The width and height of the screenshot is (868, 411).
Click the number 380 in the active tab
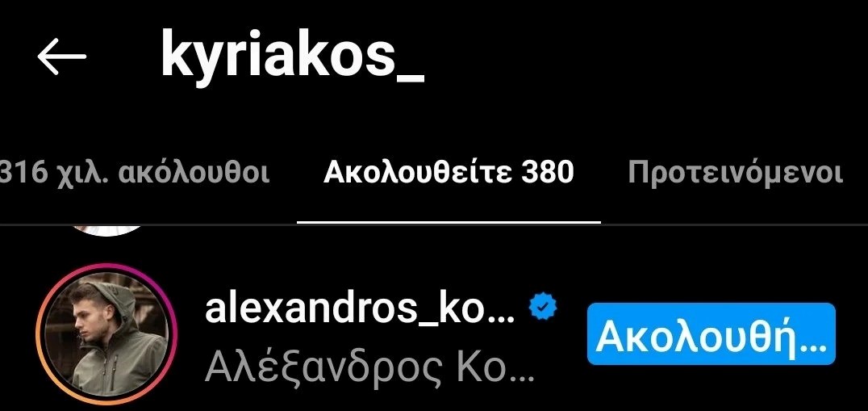pos(547,172)
